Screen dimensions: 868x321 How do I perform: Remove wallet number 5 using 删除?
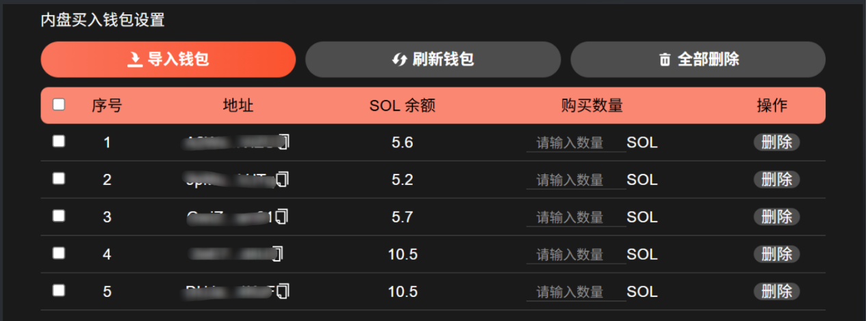pos(777,291)
